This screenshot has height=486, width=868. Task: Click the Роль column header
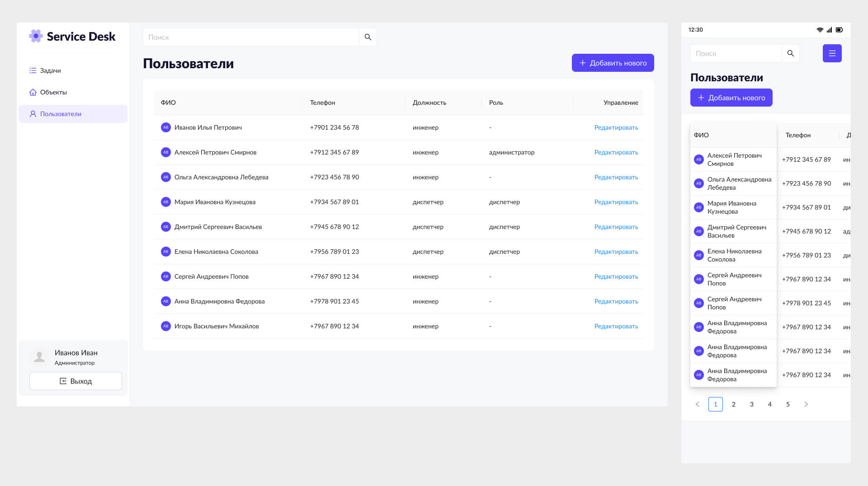(528, 103)
